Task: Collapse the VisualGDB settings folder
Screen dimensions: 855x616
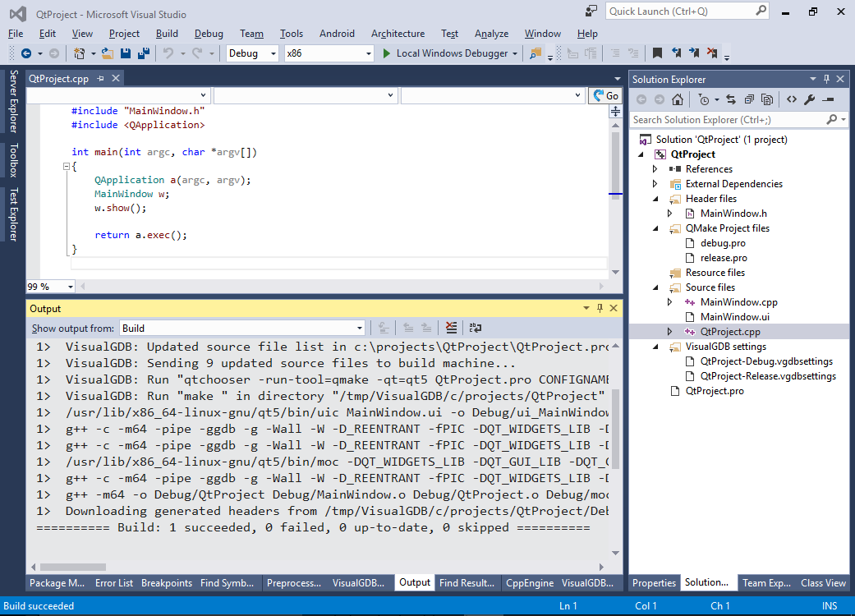Action: [x=656, y=347]
